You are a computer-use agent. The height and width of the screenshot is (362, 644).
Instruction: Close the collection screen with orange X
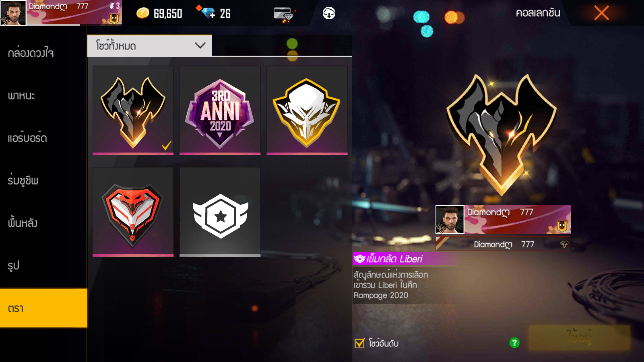click(601, 13)
